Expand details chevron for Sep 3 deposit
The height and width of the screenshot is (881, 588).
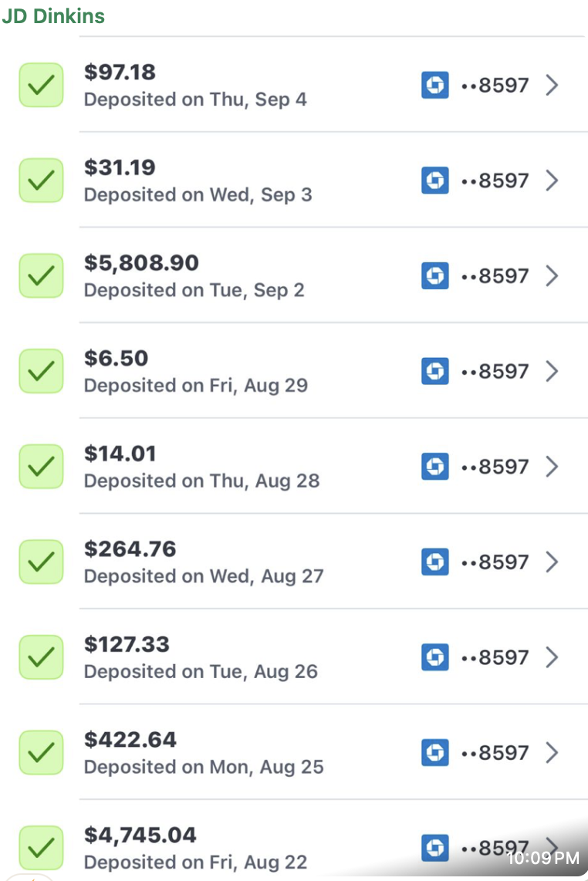(552, 181)
